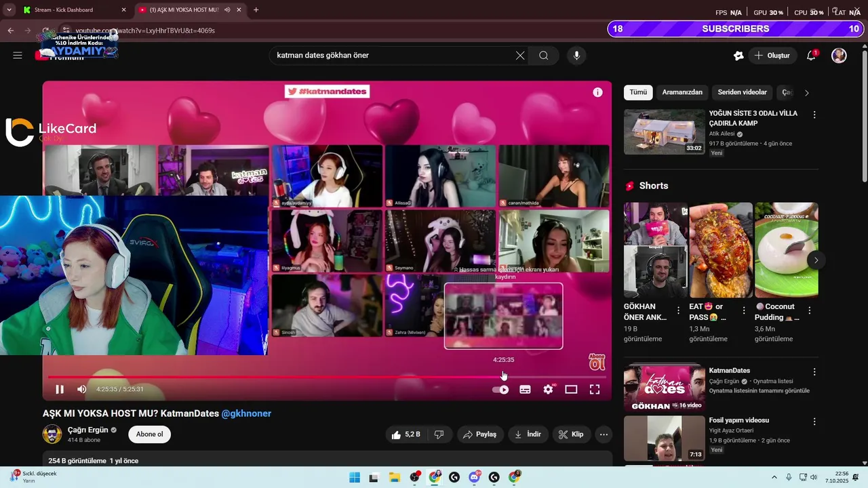Click the icon left of Oluştur
This screenshot has height=488, width=868.
click(738, 56)
